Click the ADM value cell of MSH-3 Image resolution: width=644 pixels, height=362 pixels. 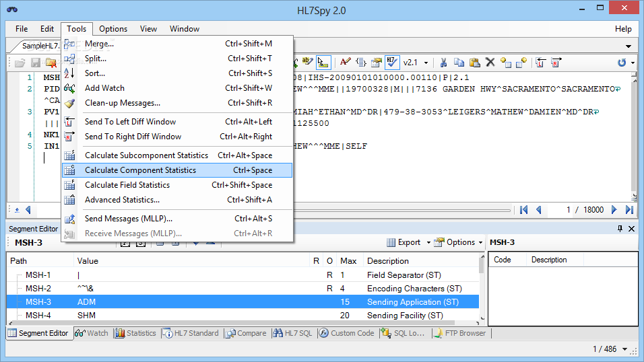(191, 302)
